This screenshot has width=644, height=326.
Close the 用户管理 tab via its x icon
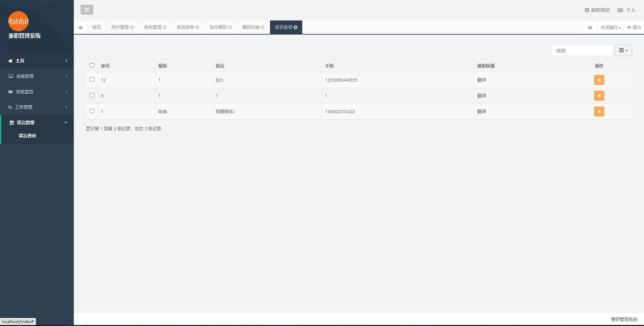[x=132, y=28]
